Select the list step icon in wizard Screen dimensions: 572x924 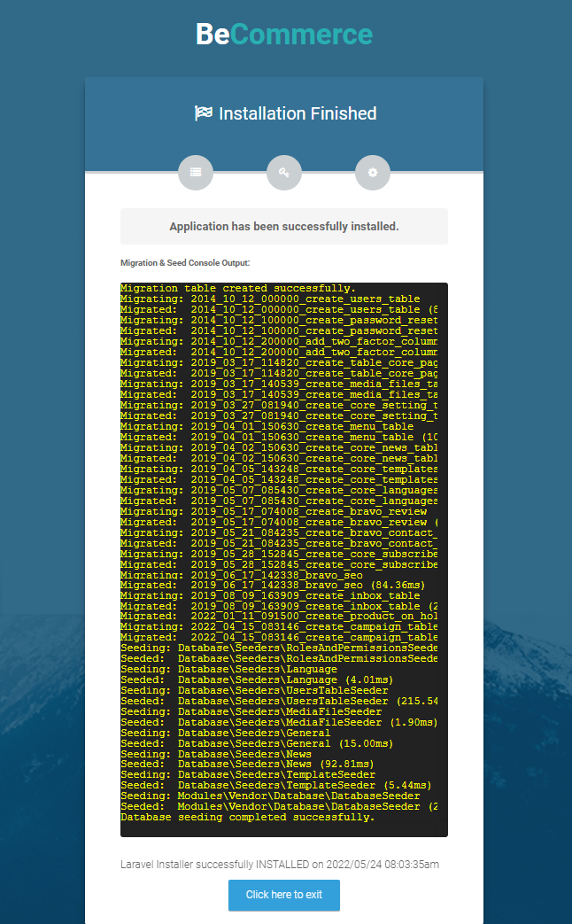196,173
